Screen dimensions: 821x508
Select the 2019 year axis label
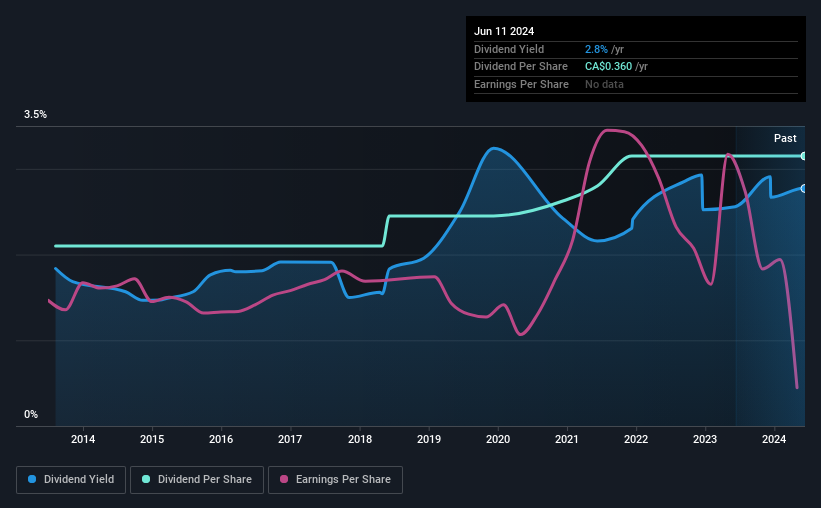(429, 439)
